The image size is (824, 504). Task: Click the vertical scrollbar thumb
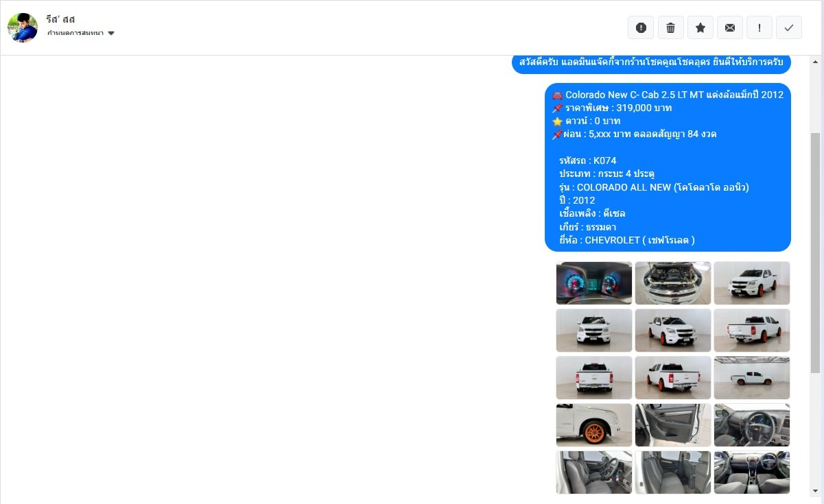pos(815,253)
